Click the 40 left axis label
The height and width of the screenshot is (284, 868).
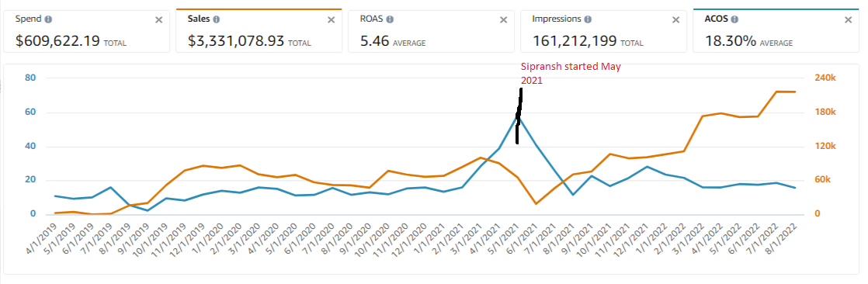coord(30,147)
